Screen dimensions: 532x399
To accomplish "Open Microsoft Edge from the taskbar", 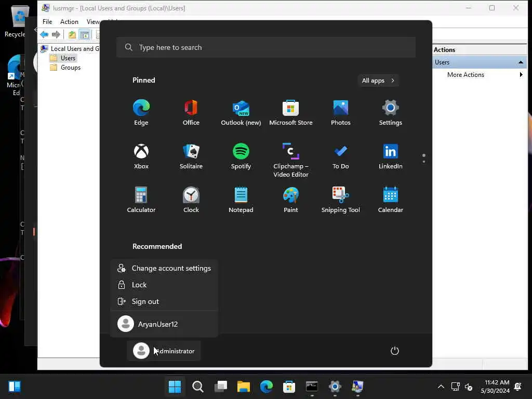I will pyautogui.click(x=267, y=387).
